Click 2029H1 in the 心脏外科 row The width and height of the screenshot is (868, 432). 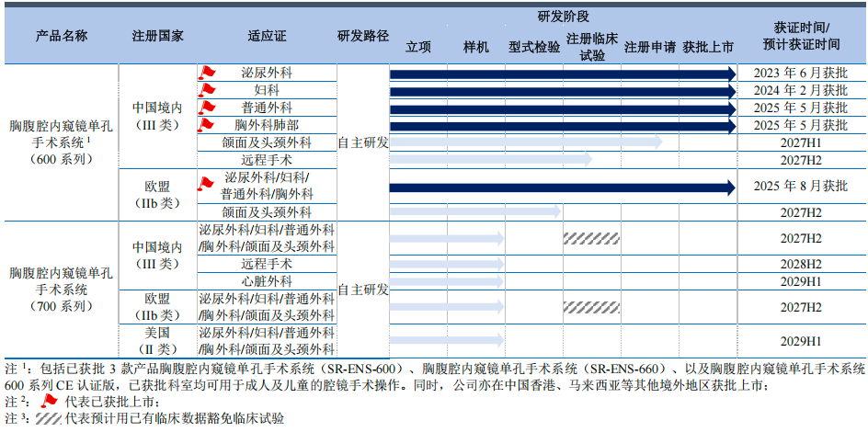pos(801,281)
